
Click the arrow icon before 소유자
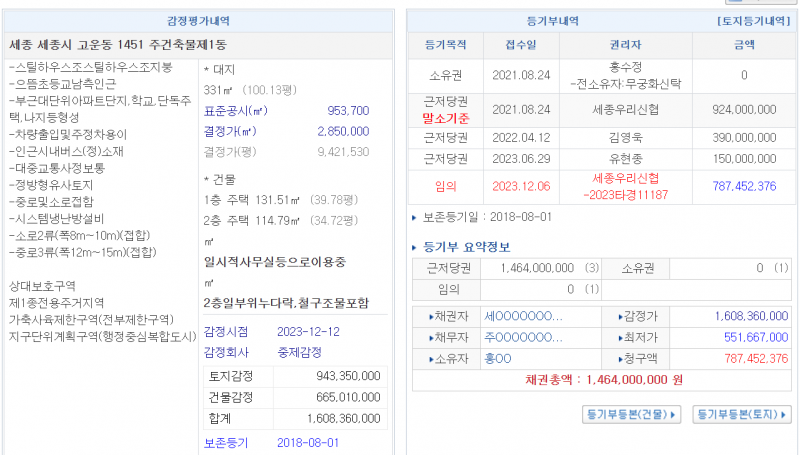tap(422, 358)
